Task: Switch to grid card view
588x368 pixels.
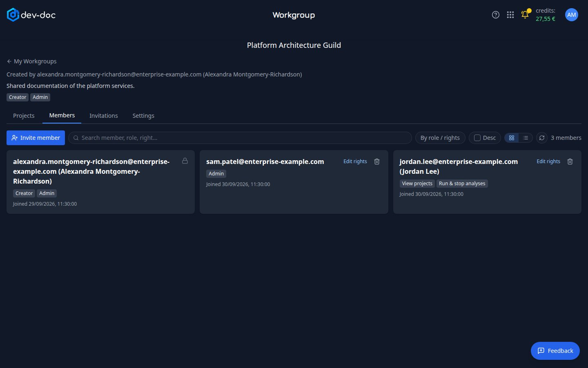Action: 512,138
